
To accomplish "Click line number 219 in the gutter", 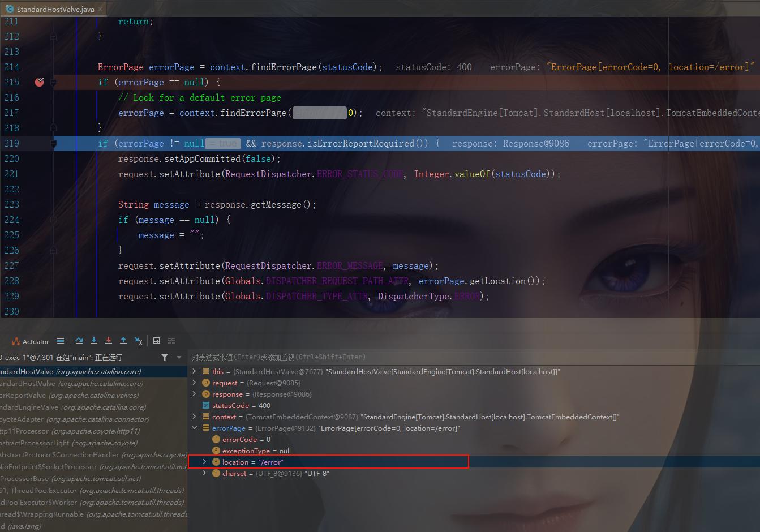I will click(11, 143).
